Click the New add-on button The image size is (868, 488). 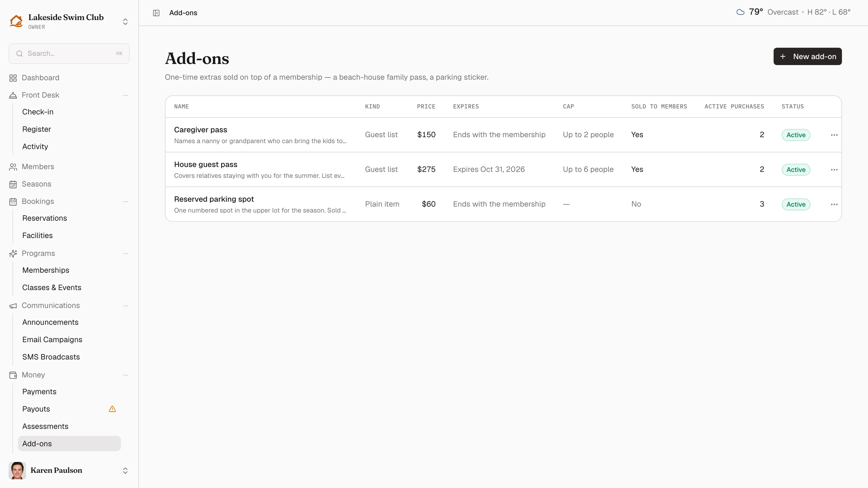807,57
